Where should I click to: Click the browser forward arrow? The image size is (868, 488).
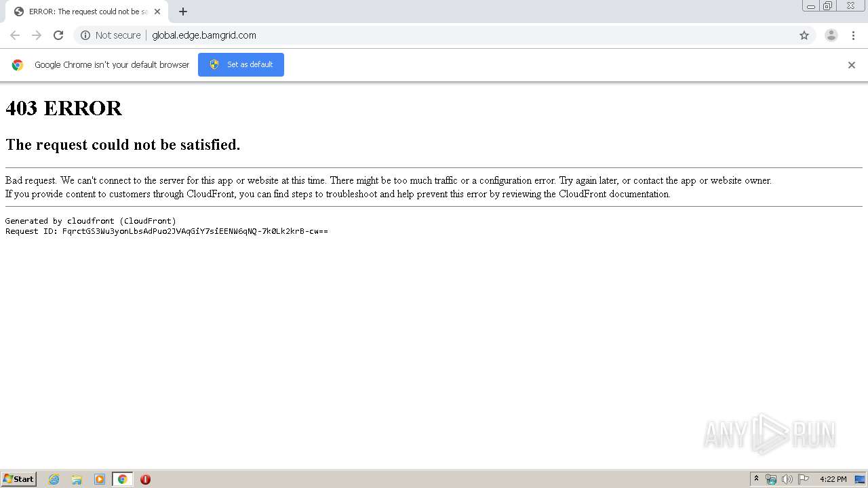tap(37, 35)
